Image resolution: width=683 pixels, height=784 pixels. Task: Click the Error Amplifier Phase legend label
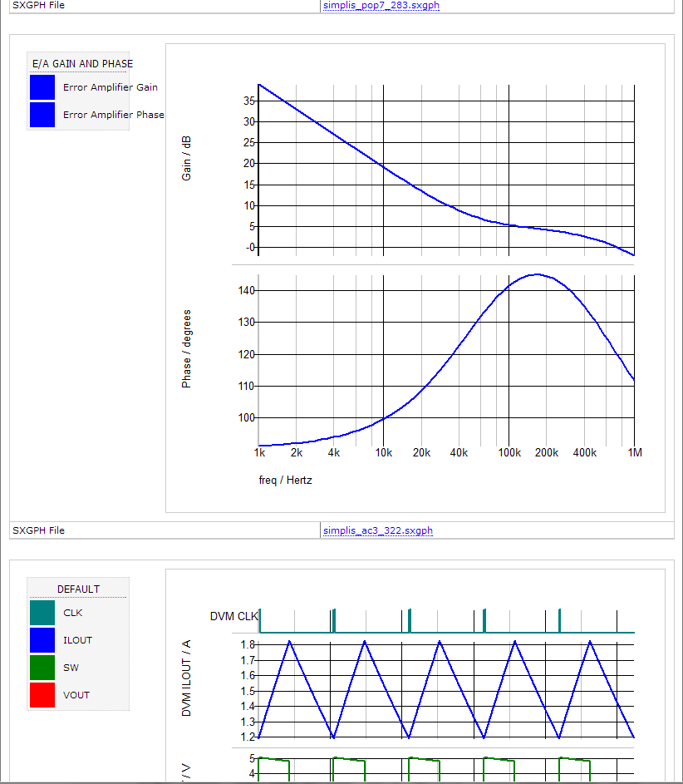point(114,115)
